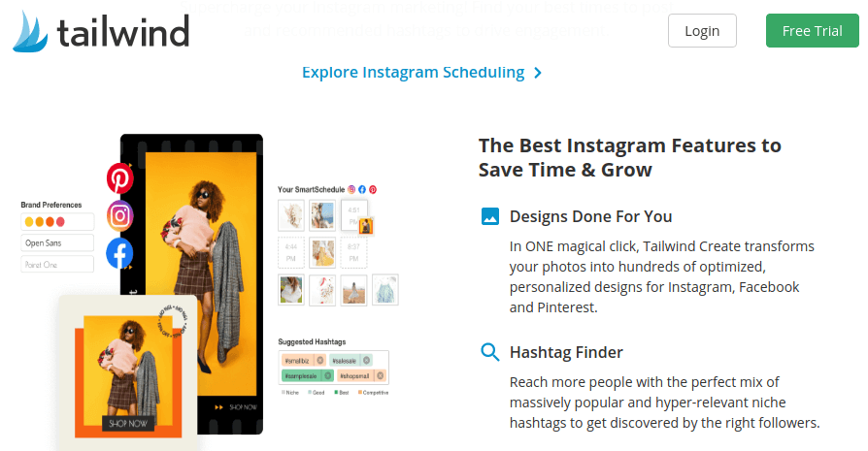Image resolution: width=868 pixels, height=451 pixels.
Task: Click the small Pinterest icon beside SmartSchedule
Action: click(373, 189)
